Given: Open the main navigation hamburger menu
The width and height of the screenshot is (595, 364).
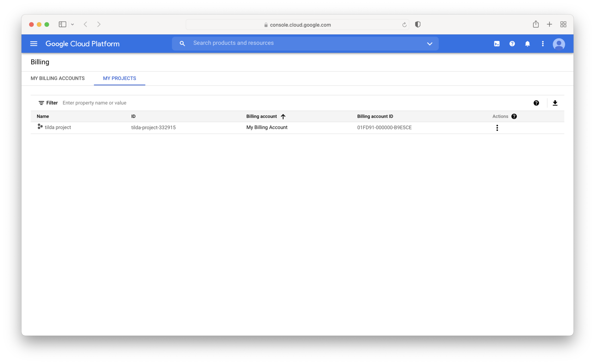Looking at the screenshot, I should pos(34,44).
